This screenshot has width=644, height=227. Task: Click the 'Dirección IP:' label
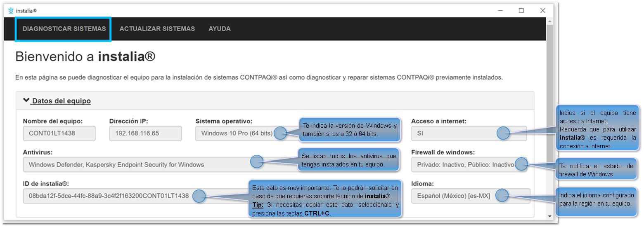tap(129, 121)
